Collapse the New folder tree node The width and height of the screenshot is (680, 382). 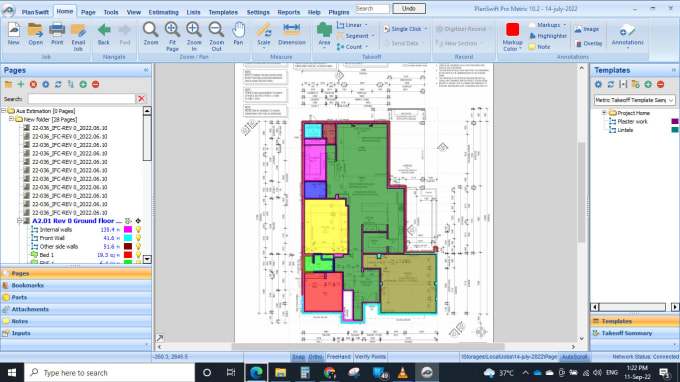tap(12, 119)
